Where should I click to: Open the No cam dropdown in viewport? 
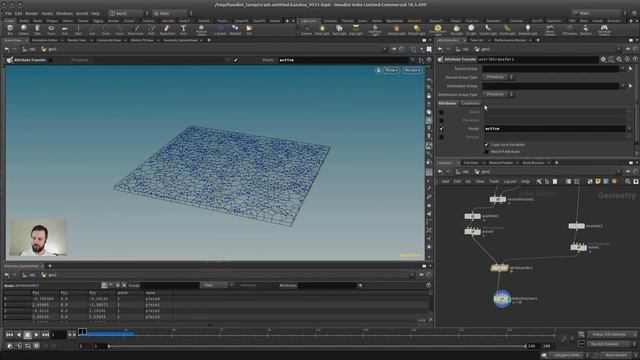[412, 70]
